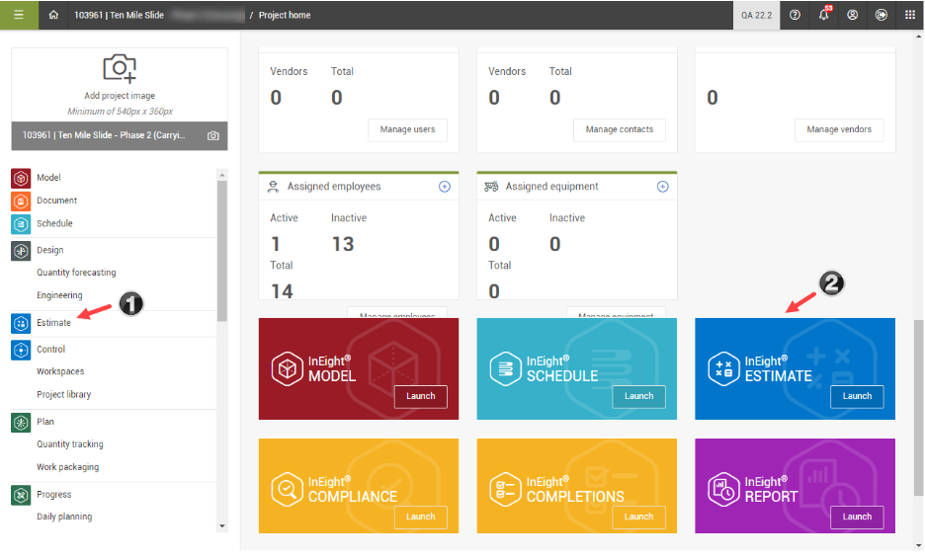Launch InEight Compliance

click(x=421, y=517)
